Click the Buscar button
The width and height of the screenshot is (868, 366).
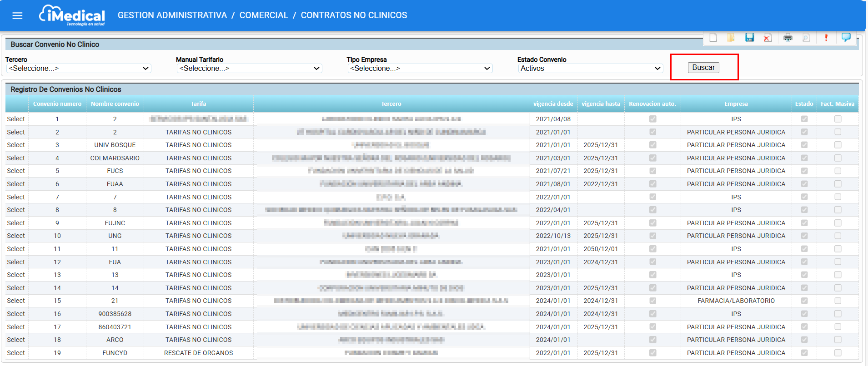click(703, 68)
